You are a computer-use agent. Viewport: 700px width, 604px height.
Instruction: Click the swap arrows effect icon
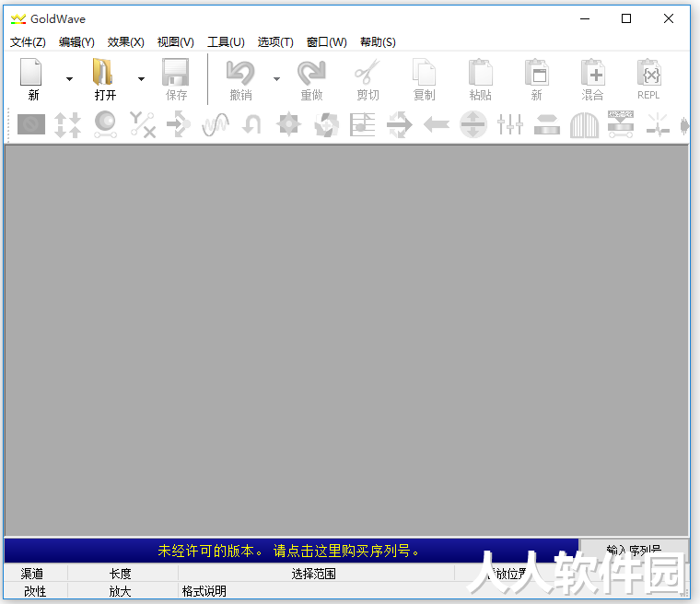tap(400, 124)
